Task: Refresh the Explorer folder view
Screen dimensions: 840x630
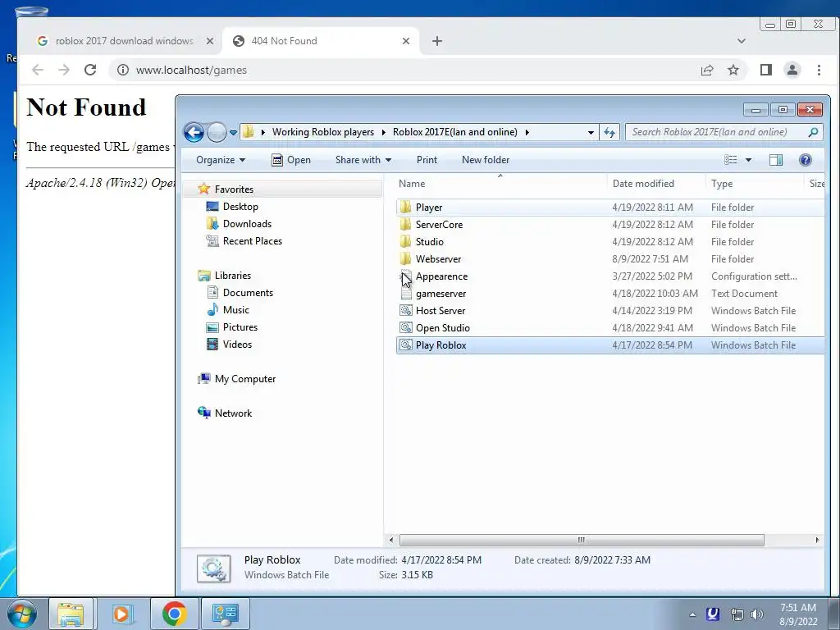Action: coord(609,132)
